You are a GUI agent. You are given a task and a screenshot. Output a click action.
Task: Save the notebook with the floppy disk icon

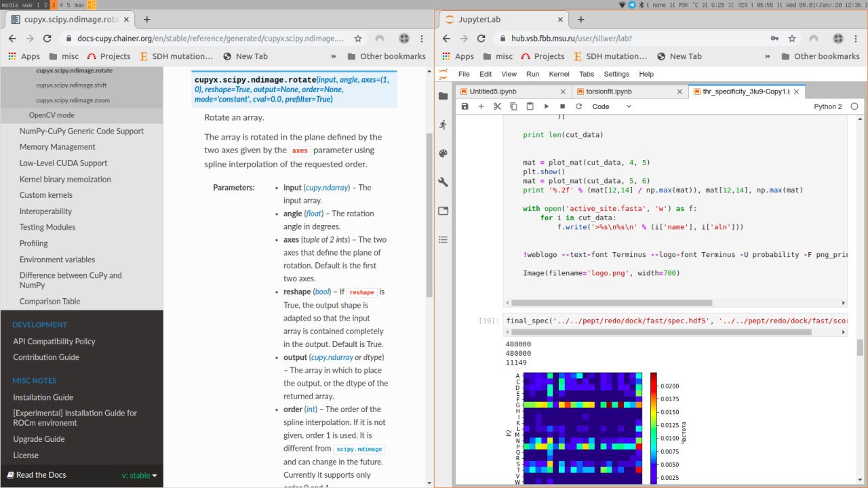(x=465, y=106)
